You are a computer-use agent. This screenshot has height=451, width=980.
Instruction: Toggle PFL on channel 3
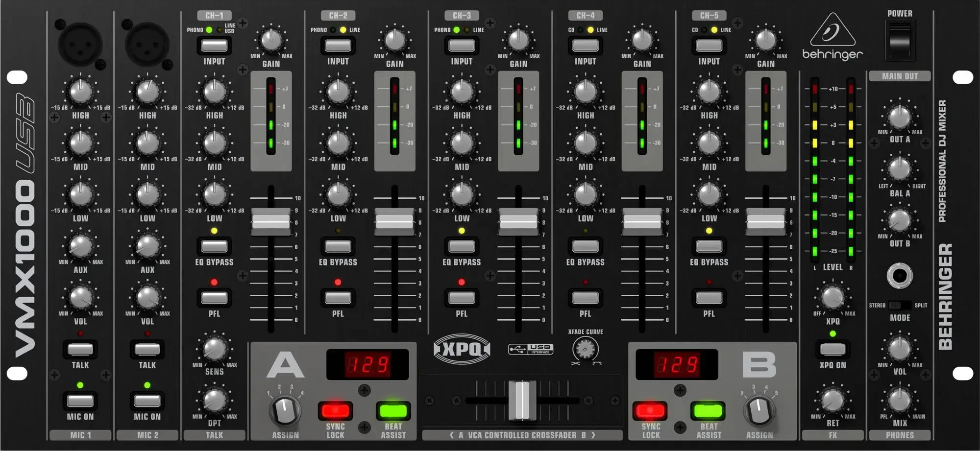pyautogui.click(x=462, y=297)
